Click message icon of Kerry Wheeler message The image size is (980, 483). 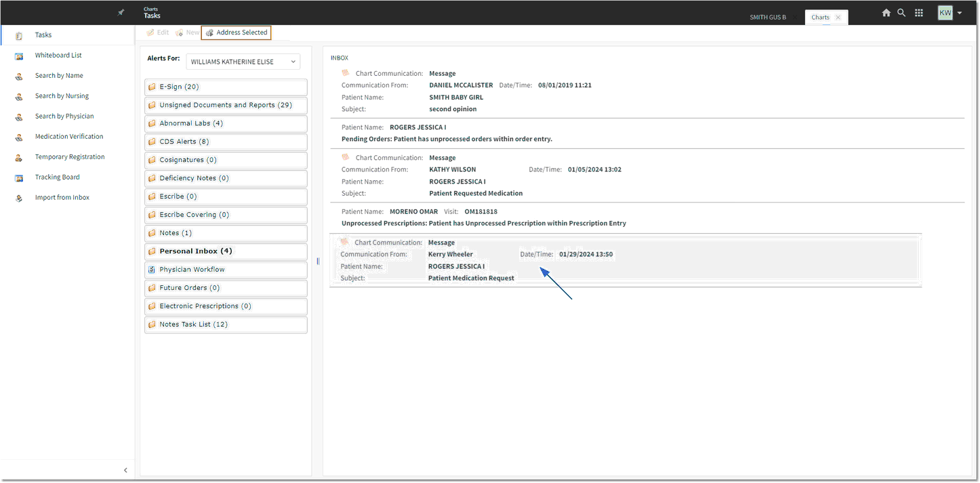point(344,242)
